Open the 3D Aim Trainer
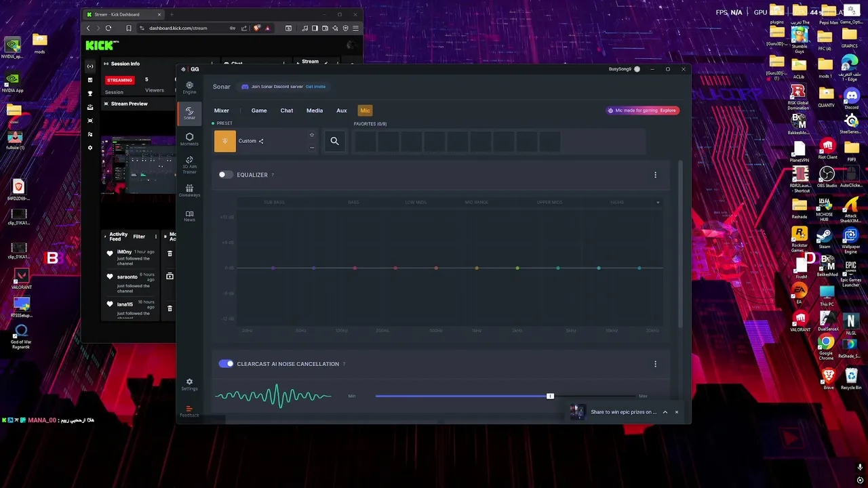 [189, 165]
